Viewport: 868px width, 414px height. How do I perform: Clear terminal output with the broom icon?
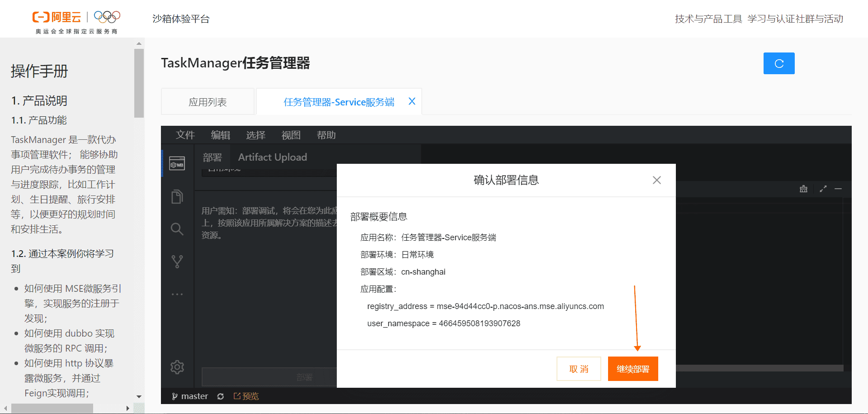click(803, 189)
